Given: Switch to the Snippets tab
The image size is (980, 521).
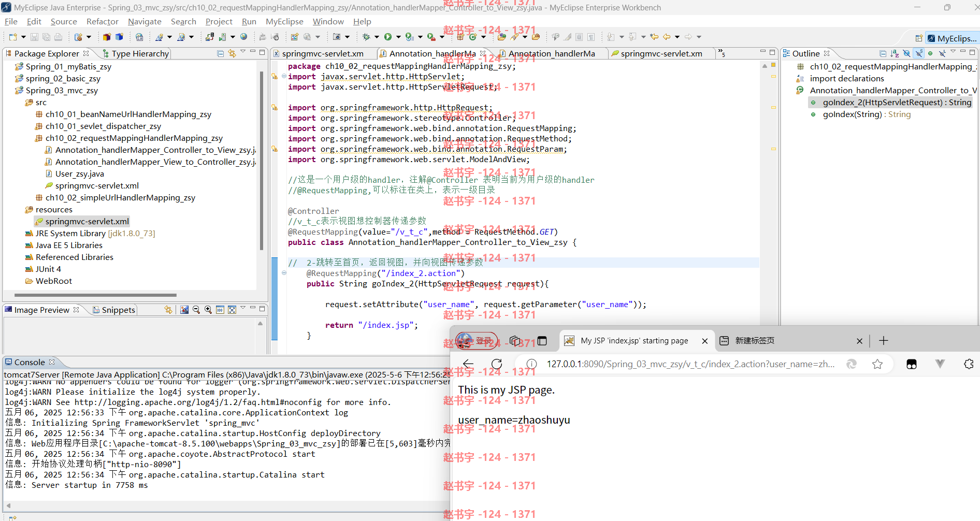Looking at the screenshot, I should pos(114,310).
